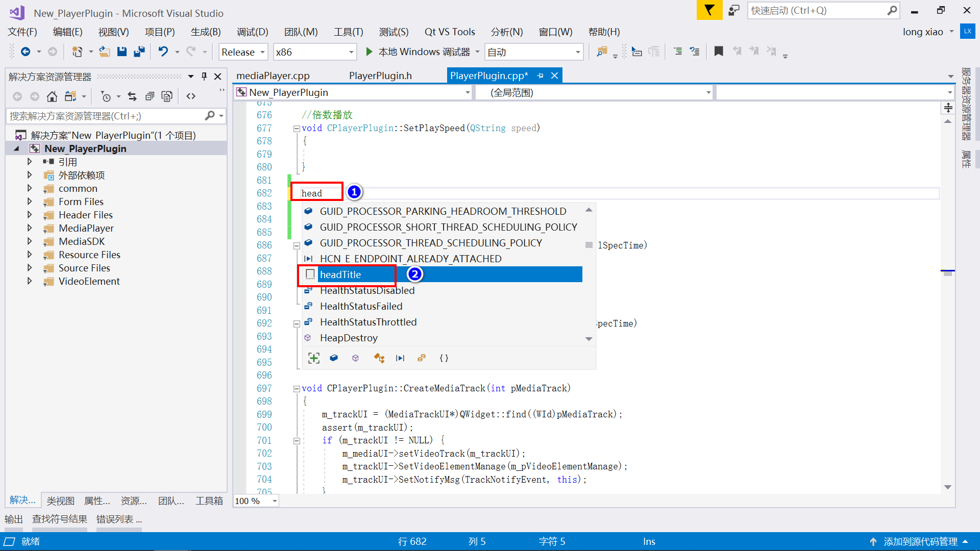Click the Sync with Active Document icon

(x=132, y=96)
